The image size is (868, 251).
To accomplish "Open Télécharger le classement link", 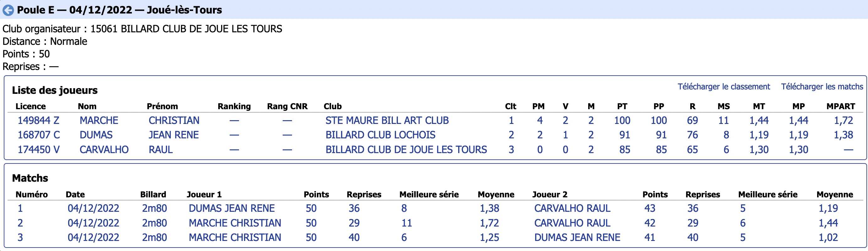I will pyautogui.click(x=724, y=87).
